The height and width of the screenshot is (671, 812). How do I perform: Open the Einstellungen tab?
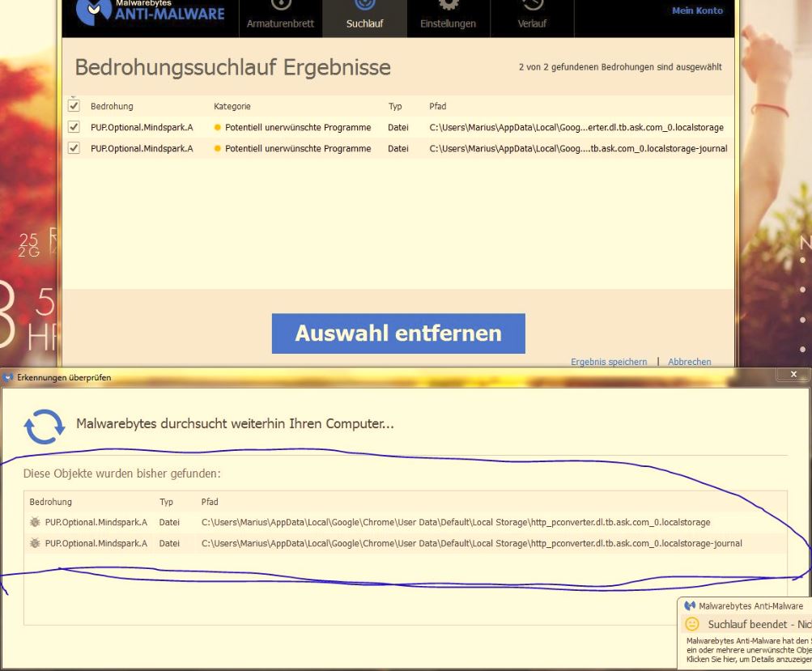(x=448, y=19)
